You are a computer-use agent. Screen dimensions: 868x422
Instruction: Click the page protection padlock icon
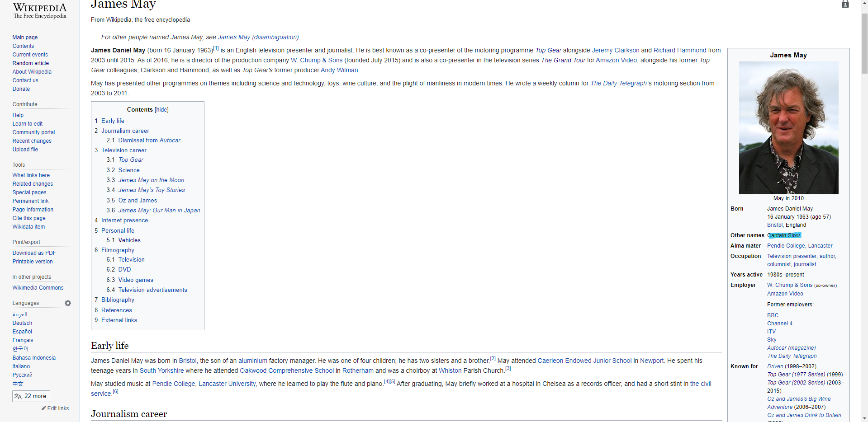click(845, 4)
